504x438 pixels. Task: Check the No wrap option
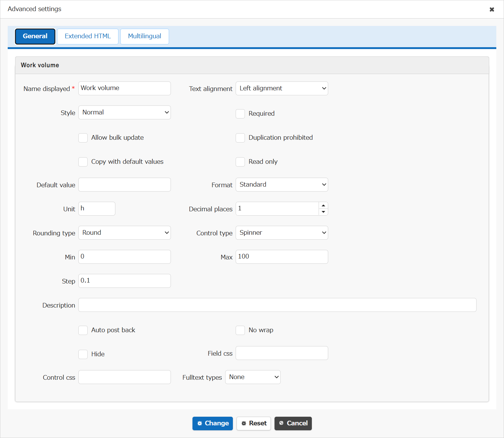240,330
